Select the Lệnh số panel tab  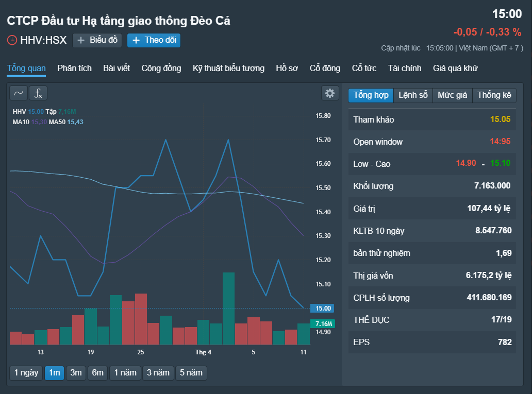pyautogui.click(x=413, y=95)
